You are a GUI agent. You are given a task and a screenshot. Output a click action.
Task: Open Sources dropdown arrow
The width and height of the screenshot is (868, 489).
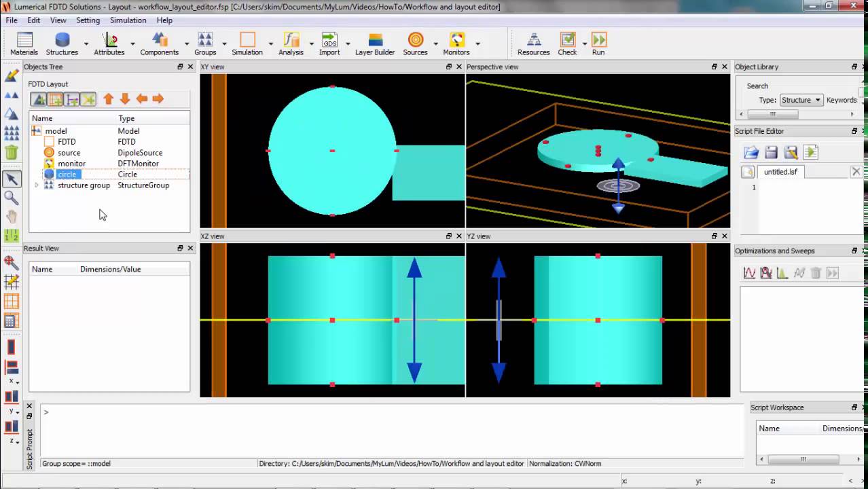click(x=436, y=44)
